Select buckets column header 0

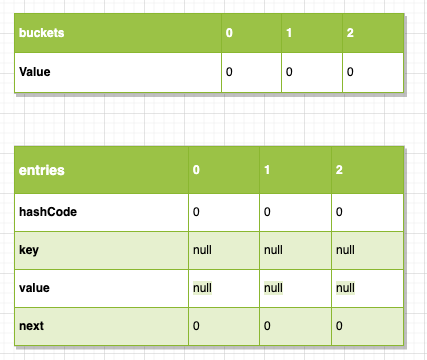pyautogui.click(x=251, y=33)
